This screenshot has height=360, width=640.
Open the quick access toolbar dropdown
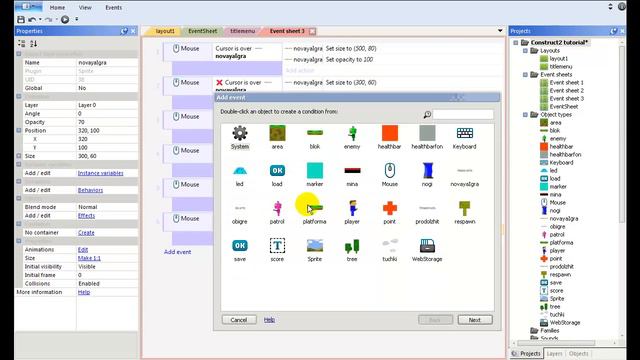tap(77, 19)
